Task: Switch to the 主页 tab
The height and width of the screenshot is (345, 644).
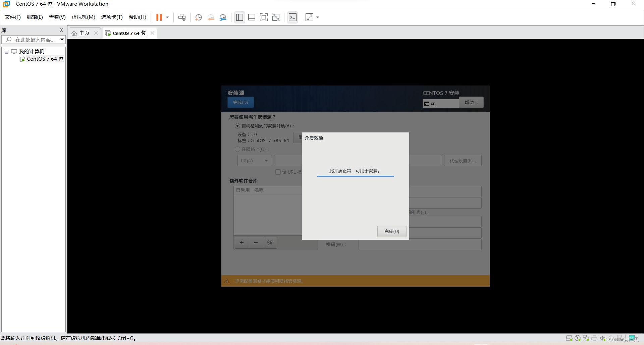Action: coord(84,33)
